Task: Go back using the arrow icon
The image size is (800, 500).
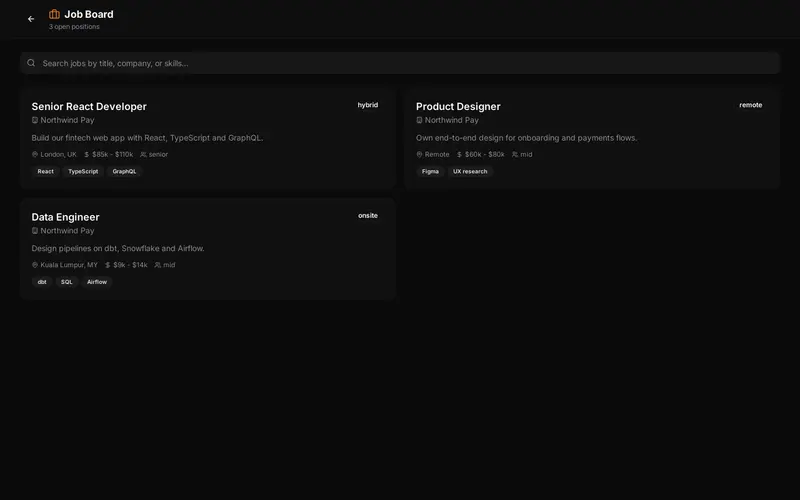Action: click(x=31, y=19)
